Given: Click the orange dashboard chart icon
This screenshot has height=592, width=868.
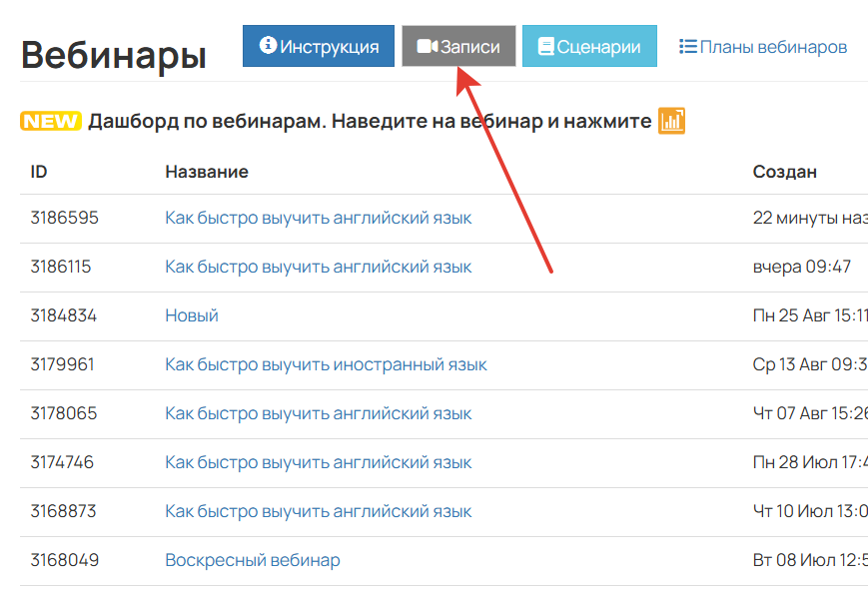Looking at the screenshot, I should pos(672,122).
